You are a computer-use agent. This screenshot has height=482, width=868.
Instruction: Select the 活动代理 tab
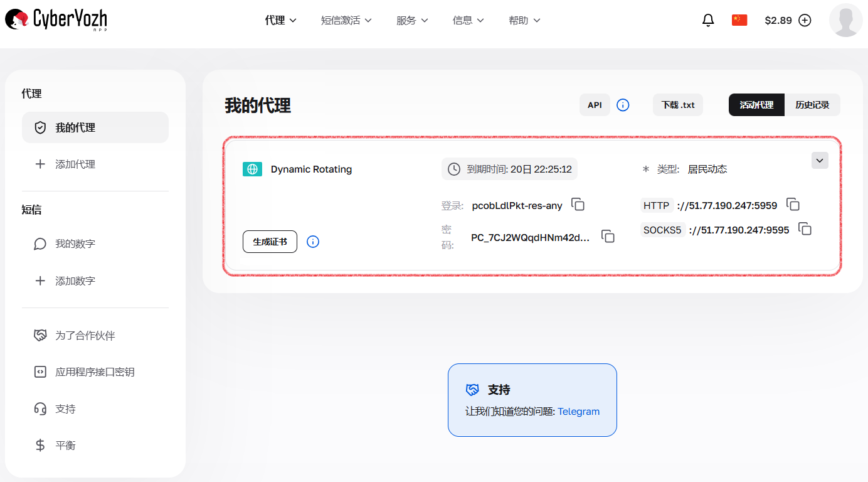[756, 105]
